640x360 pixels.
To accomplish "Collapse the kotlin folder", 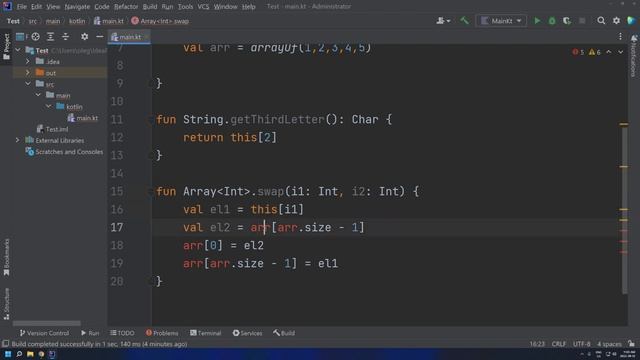I will [x=49, y=106].
